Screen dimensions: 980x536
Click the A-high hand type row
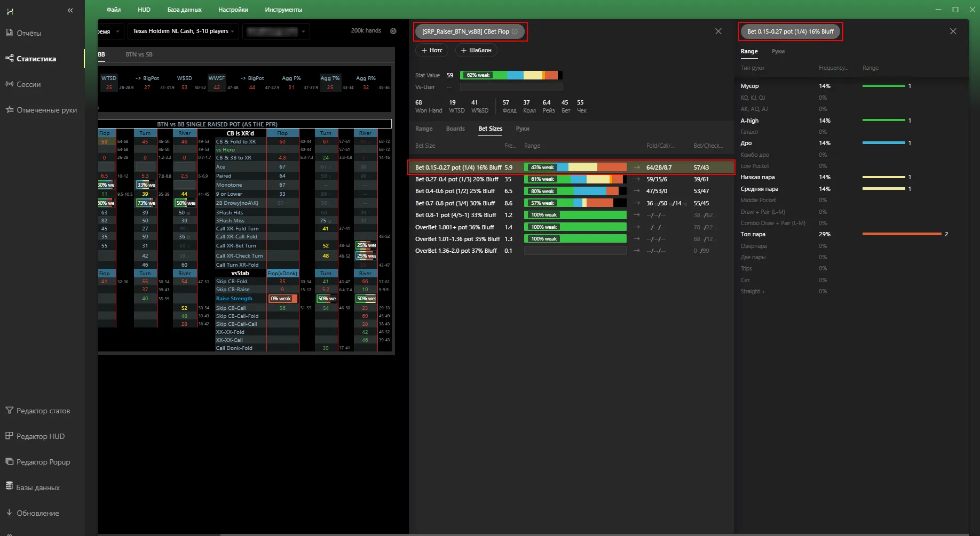click(851, 121)
